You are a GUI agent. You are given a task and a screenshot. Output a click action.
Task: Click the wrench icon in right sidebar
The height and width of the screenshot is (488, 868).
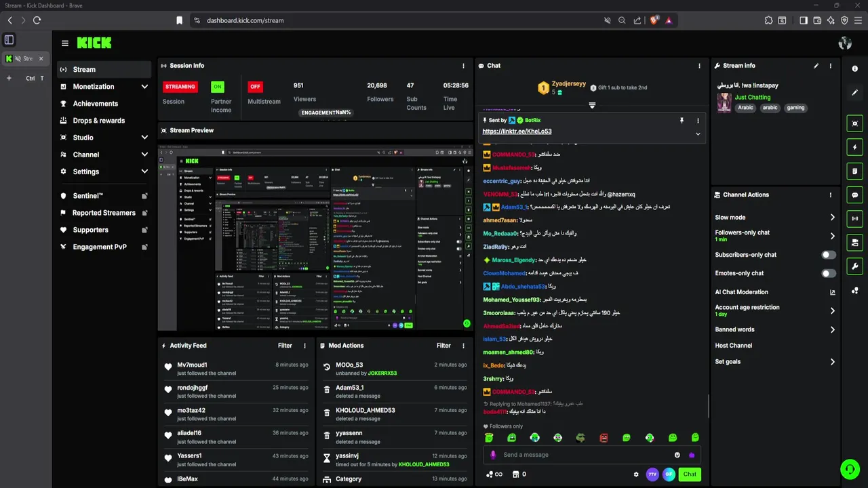(x=854, y=266)
